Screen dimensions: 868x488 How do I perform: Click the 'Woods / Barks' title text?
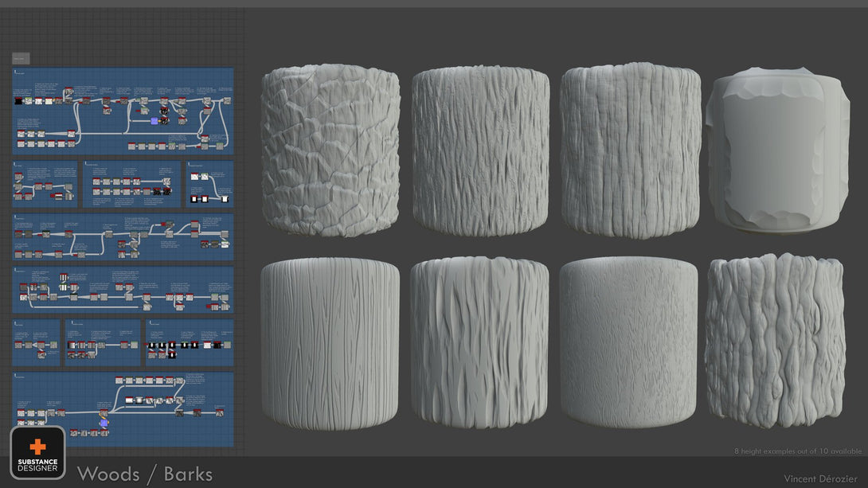[x=144, y=474]
